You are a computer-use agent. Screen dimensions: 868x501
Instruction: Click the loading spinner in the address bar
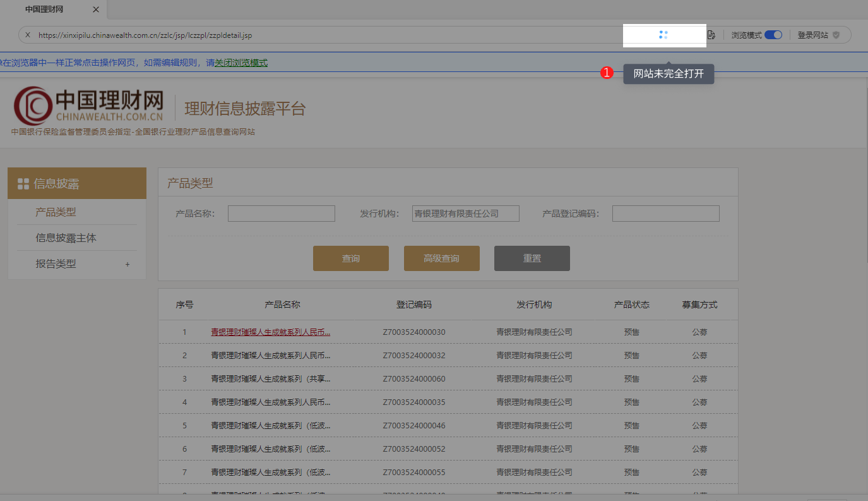point(663,35)
